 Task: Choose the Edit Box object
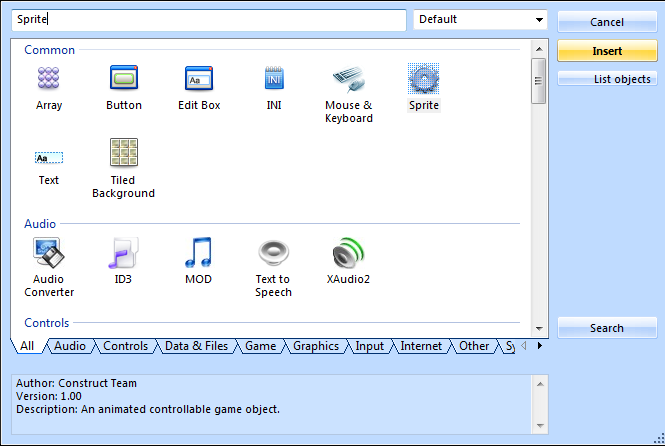pyautogui.click(x=199, y=78)
